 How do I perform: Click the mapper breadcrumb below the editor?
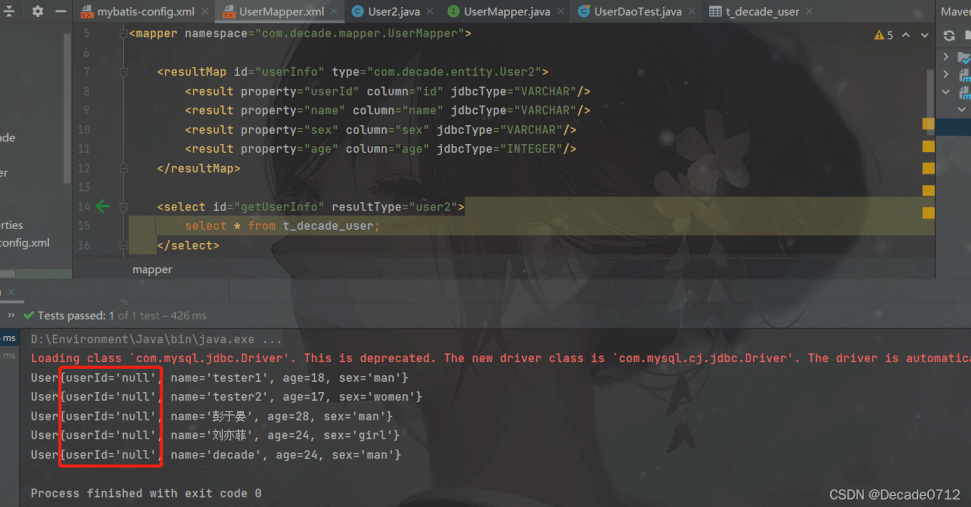coord(152,270)
